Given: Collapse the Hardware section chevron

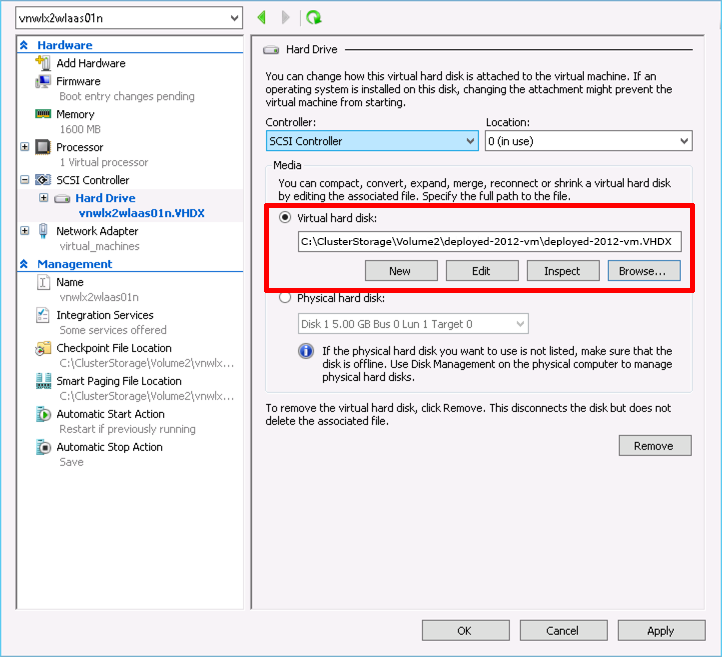Looking at the screenshot, I should (24, 45).
